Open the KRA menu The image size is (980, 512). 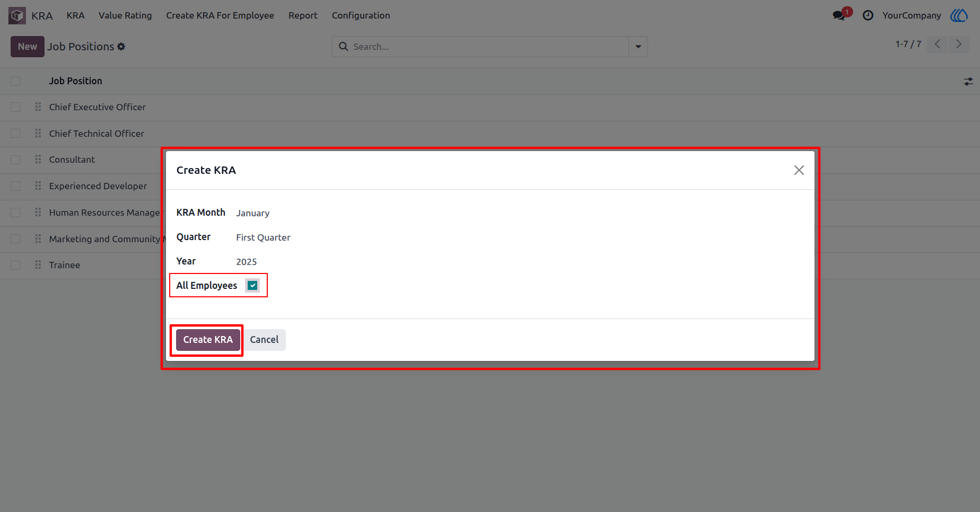75,15
